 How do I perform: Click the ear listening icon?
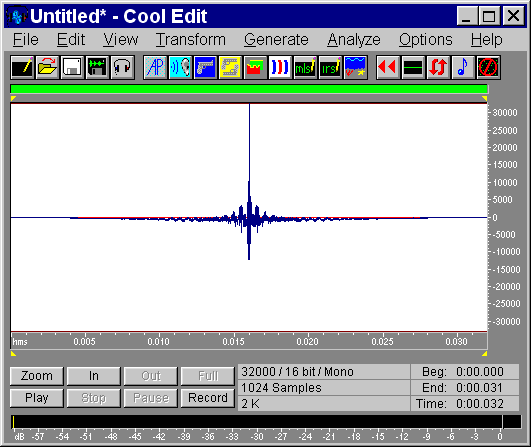pos(180,67)
